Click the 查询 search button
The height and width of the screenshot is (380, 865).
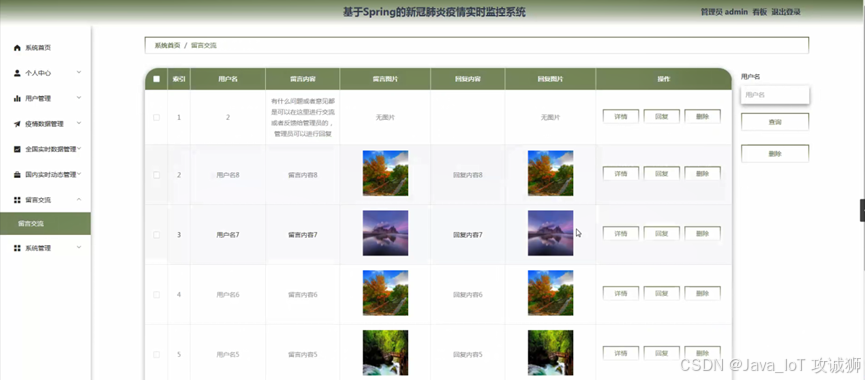pyautogui.click(x=775, y=122)
